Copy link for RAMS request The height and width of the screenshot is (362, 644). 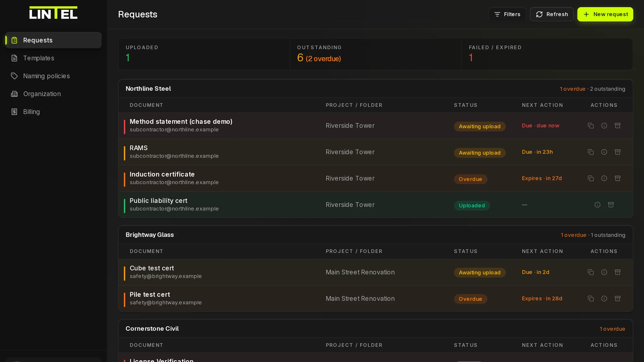click(591, 152)
